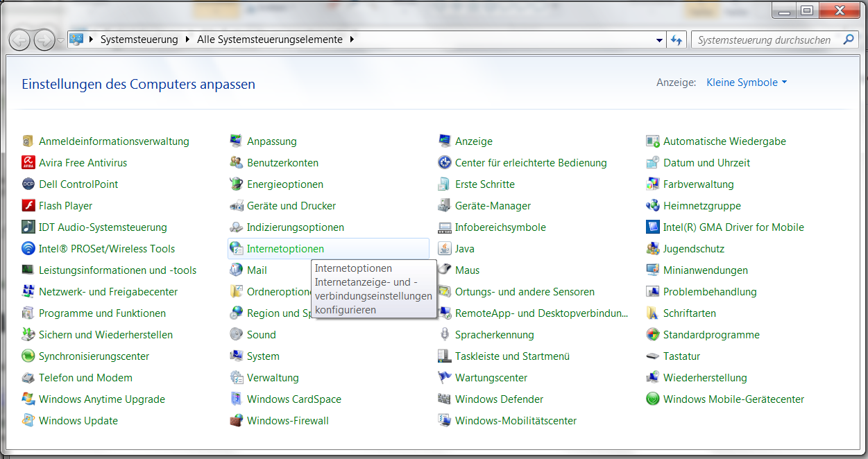Click the Avira Free Antivirus icon

(28, 163)
